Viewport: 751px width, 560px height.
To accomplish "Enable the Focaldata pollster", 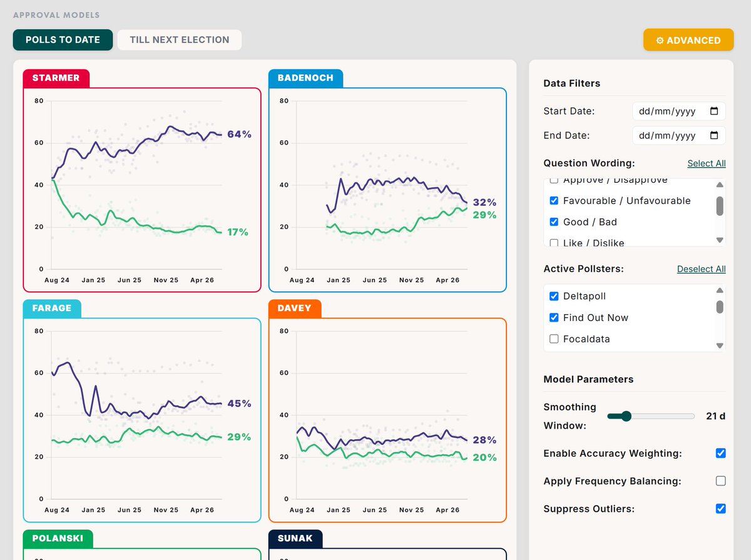I will tap(554, 339).
